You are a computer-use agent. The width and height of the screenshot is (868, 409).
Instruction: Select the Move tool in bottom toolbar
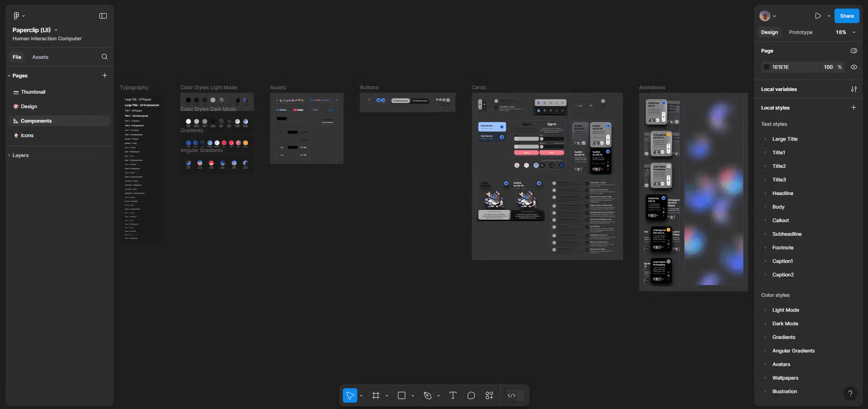350,396
